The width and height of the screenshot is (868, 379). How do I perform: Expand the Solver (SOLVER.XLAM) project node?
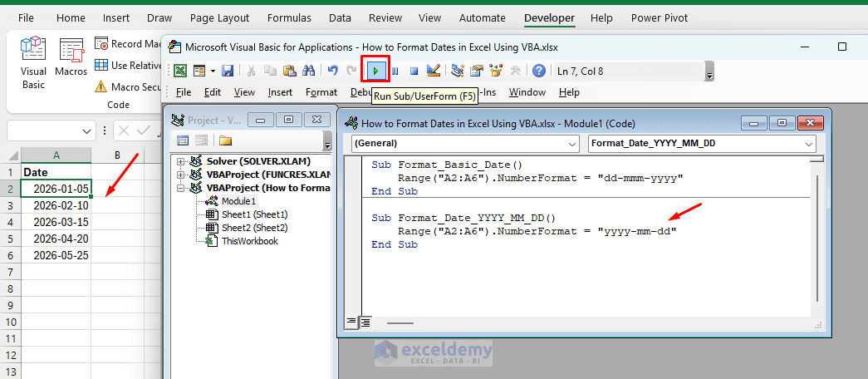[x=180, y=161]
